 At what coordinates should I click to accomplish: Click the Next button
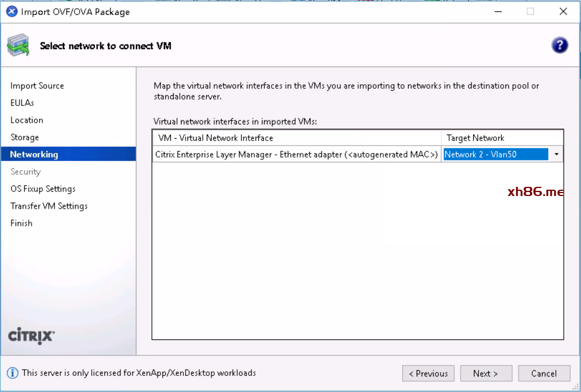click(485, 374)
